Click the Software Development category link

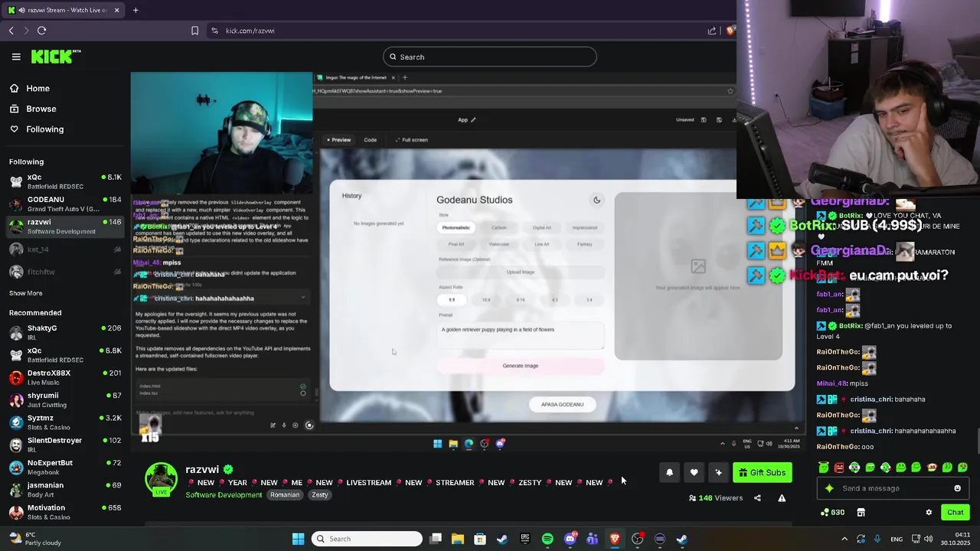[x=224, y=495]
